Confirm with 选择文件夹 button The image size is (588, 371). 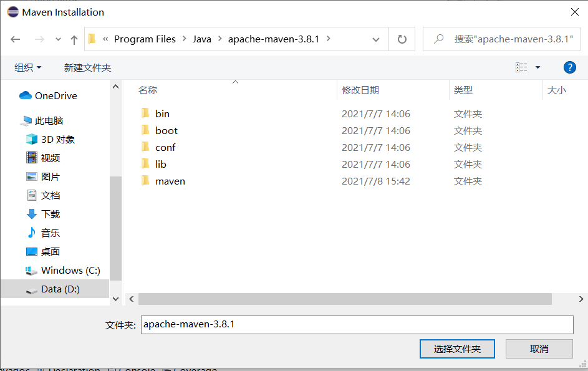[457, 349]
